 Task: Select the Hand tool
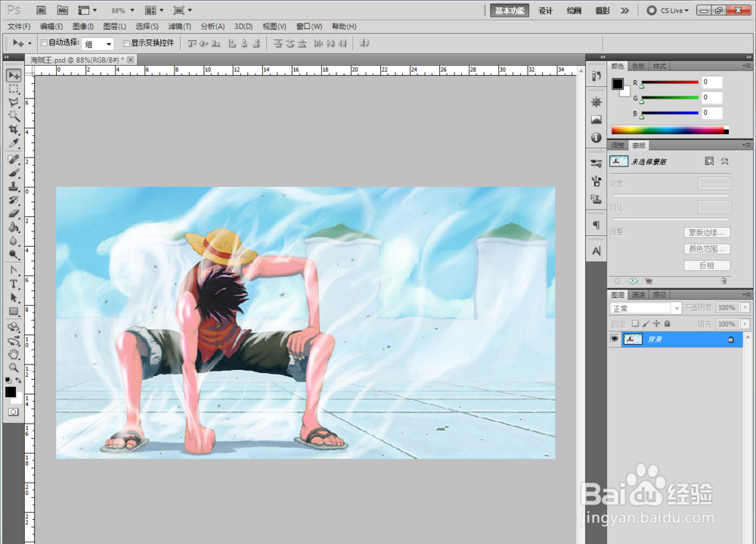tap(14, 354)
